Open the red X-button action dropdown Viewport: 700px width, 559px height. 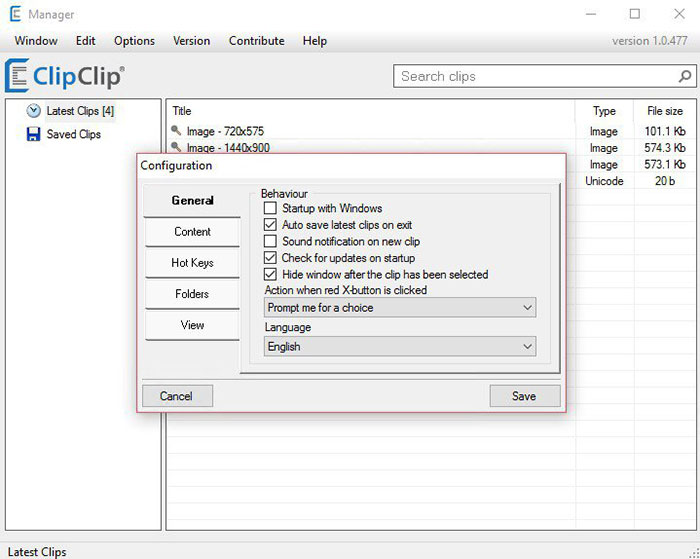coord(400,308)
